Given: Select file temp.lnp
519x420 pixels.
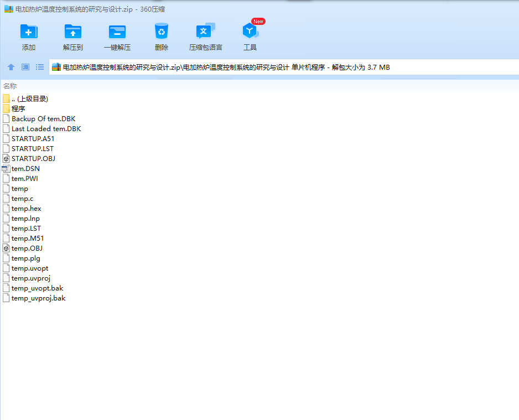Looking at the screenshot, I should point(25,219).
